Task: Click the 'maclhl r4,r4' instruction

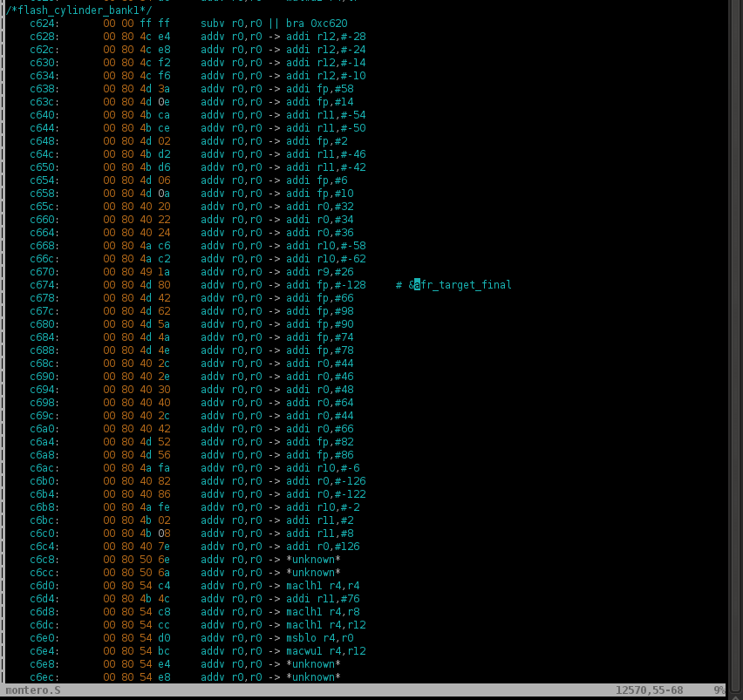Action: (x=323, y=586)
